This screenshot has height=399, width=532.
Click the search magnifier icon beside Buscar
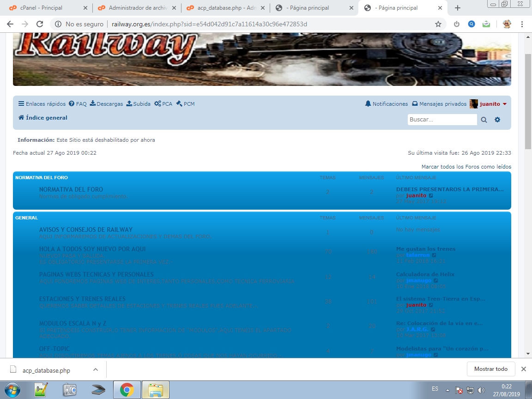[484, 120]
